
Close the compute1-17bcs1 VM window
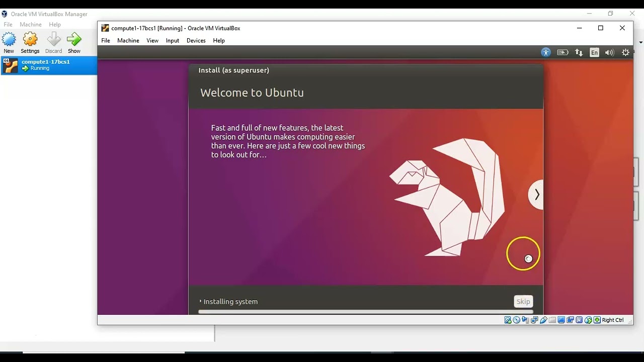coord(622,28)
